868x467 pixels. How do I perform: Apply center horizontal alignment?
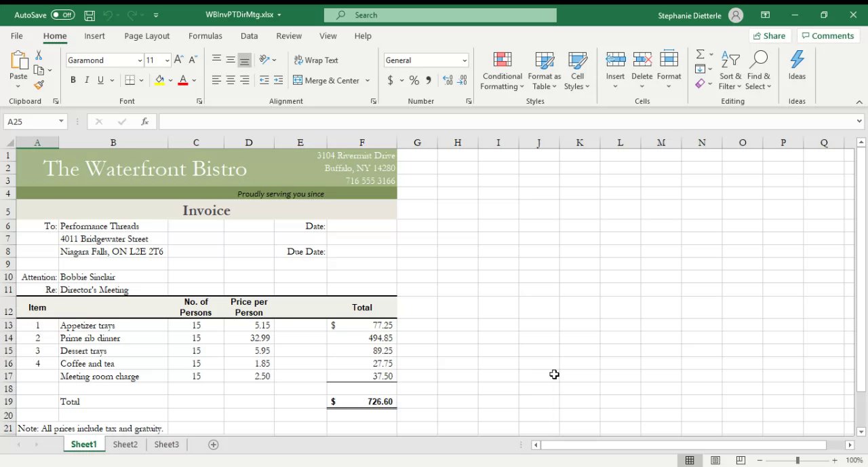click(x=231, y=80)
